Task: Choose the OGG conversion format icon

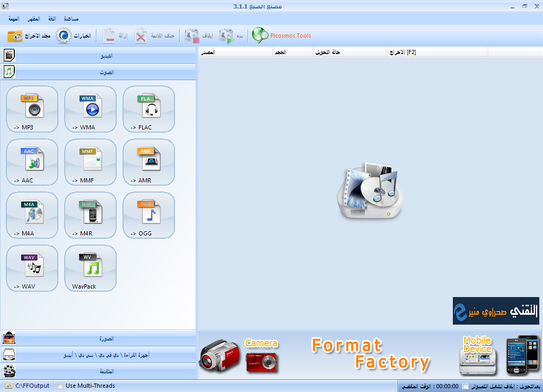Action: (148, 215)
